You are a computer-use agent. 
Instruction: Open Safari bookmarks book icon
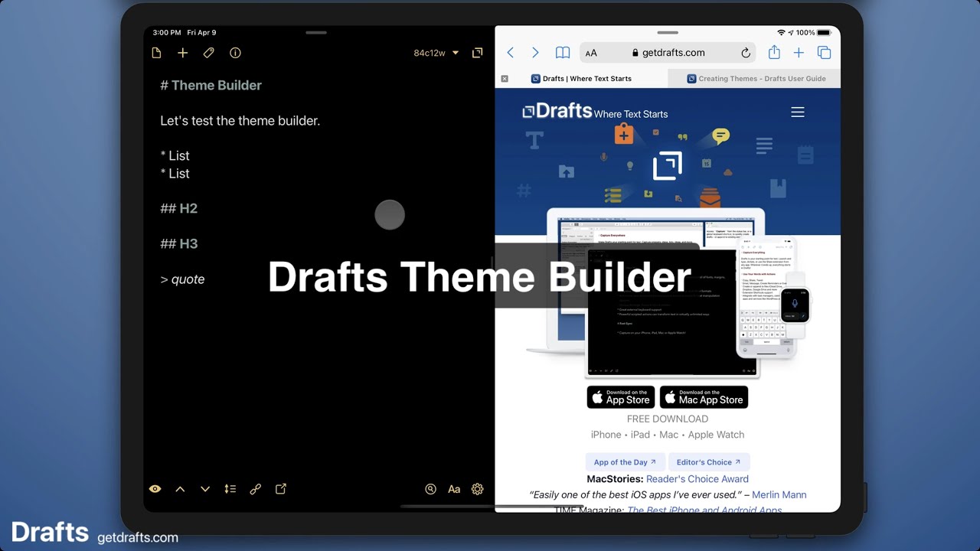563,53
